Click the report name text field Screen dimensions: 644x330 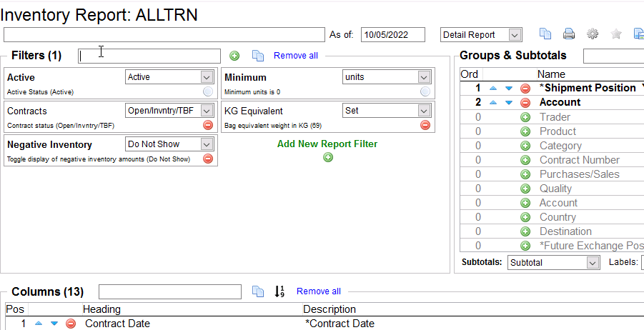pos(164,35)
